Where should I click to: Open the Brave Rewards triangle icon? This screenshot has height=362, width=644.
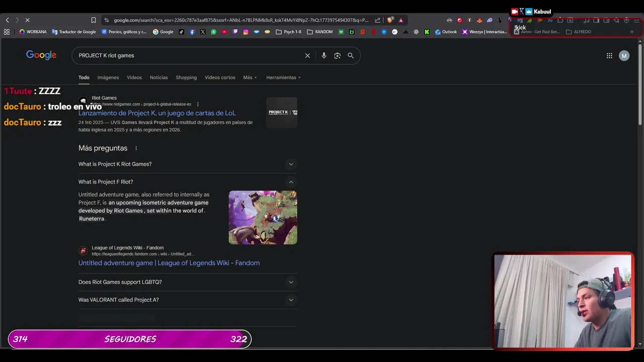(401, 20)
